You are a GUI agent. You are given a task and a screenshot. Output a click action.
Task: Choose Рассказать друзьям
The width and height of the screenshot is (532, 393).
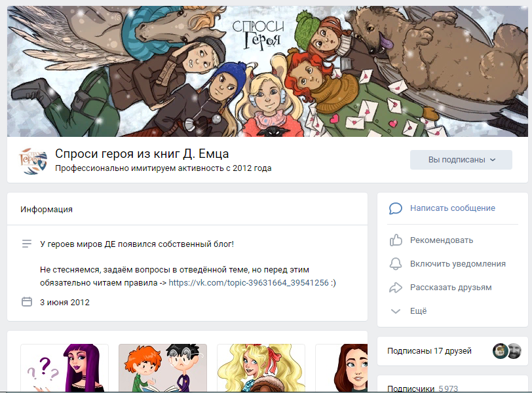coord(451,287)
